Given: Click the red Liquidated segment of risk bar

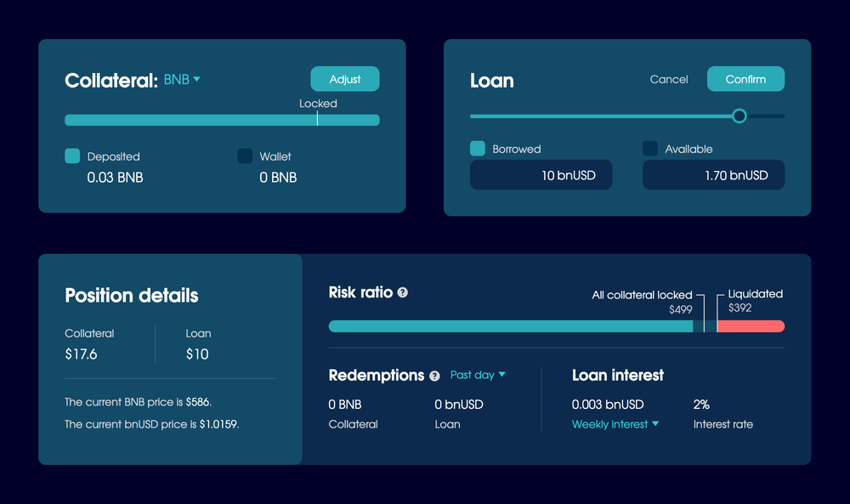Looking at the screenshot, I should pyautogui.click(x=750, y=326).
